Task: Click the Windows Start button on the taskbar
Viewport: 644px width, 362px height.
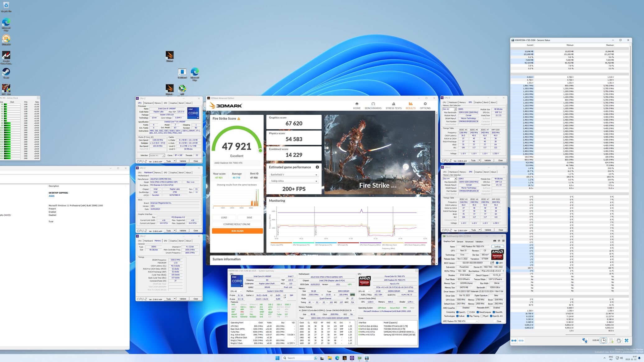Action: click(277, 358)
